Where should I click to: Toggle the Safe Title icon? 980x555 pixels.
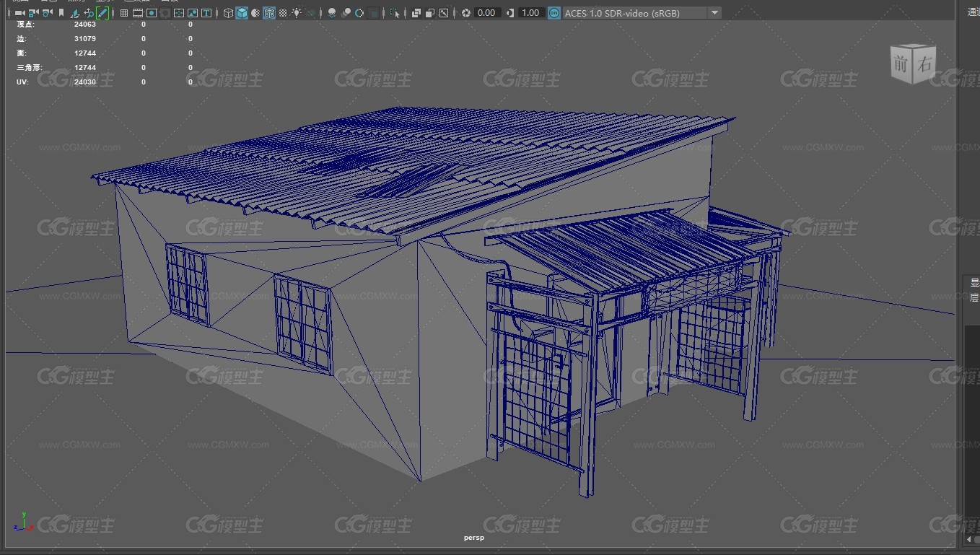[206, 13]
